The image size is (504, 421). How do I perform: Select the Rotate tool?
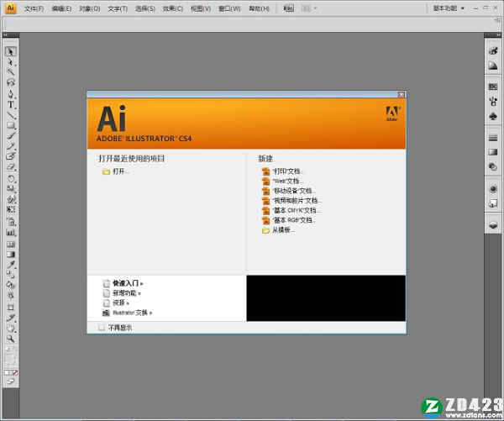coord(11,178)
